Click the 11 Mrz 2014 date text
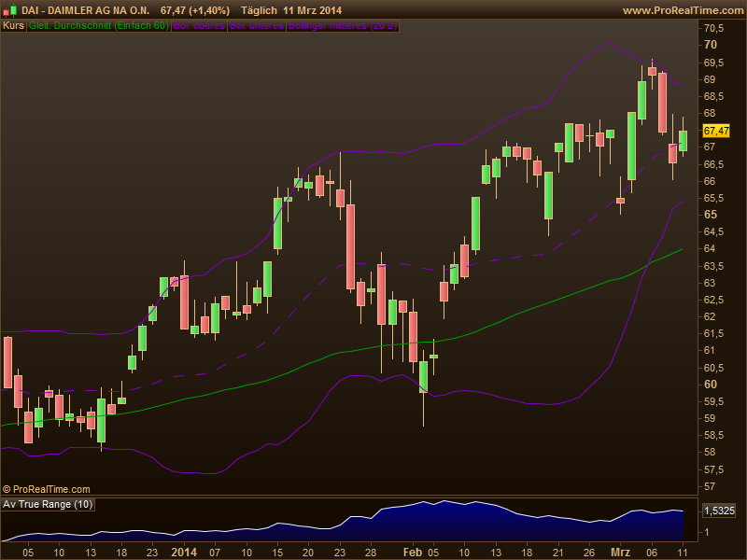 [x=313, y=10]
